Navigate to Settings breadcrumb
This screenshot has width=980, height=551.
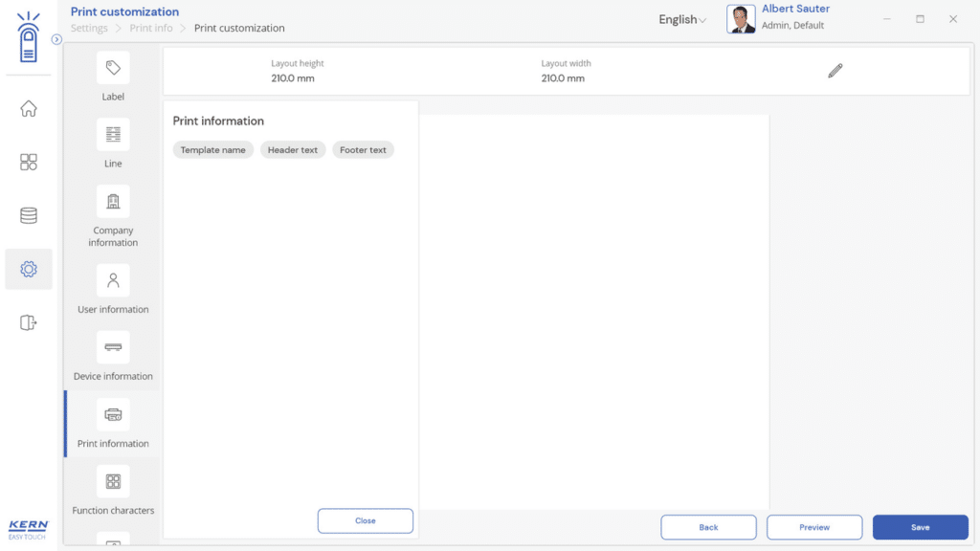coord(89,29)
